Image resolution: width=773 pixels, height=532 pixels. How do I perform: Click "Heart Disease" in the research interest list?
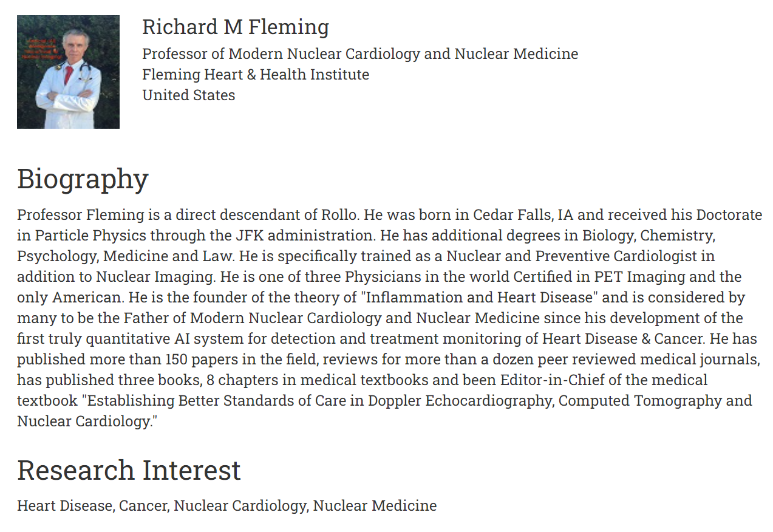(x=64, y=506)
